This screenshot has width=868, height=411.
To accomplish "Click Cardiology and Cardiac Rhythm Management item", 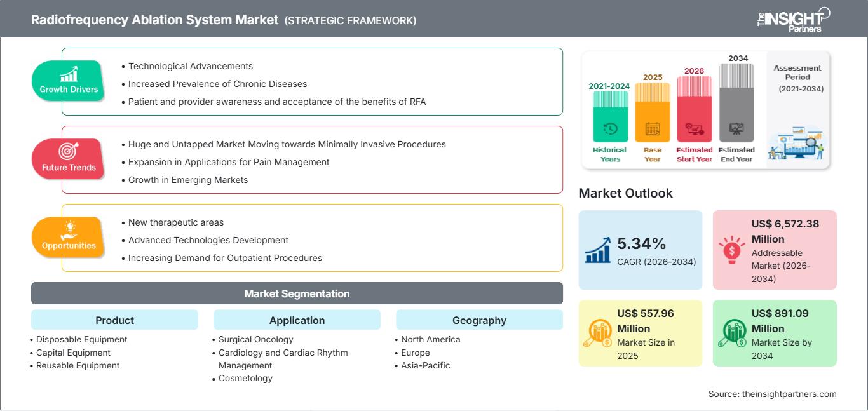I will (x=283, y=359).
